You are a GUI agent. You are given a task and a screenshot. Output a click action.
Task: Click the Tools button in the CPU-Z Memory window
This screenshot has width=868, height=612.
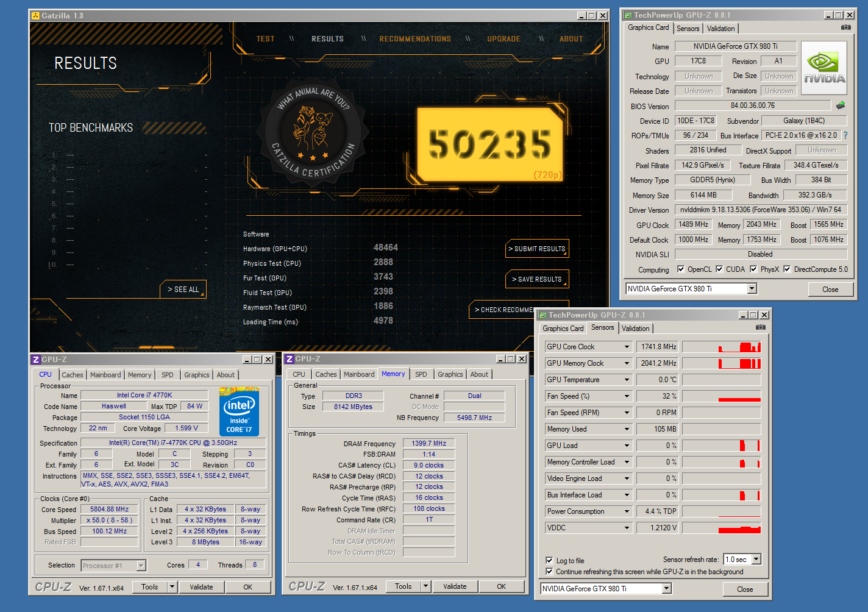click(x=403, y=586)
